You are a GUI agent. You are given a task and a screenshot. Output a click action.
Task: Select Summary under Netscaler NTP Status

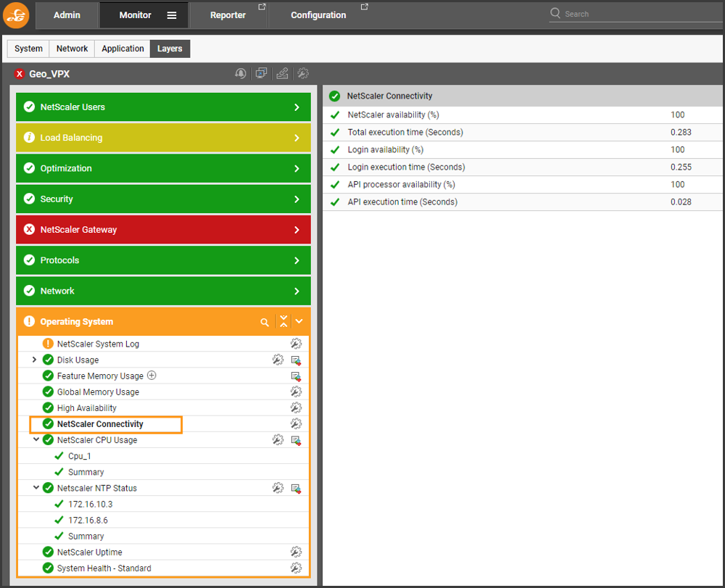86,537
